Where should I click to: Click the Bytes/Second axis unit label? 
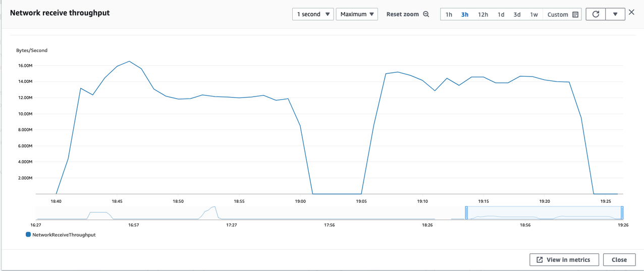coord(32,51)
